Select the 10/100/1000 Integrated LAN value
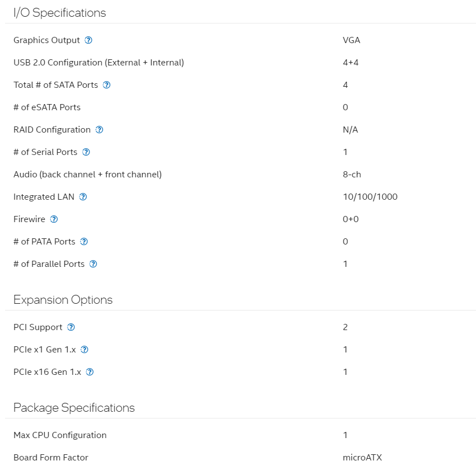 [x=370, y=197]
